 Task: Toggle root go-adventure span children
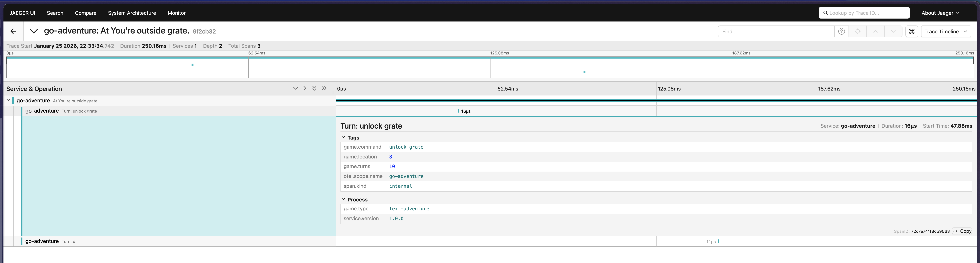[x=8, y=100]
